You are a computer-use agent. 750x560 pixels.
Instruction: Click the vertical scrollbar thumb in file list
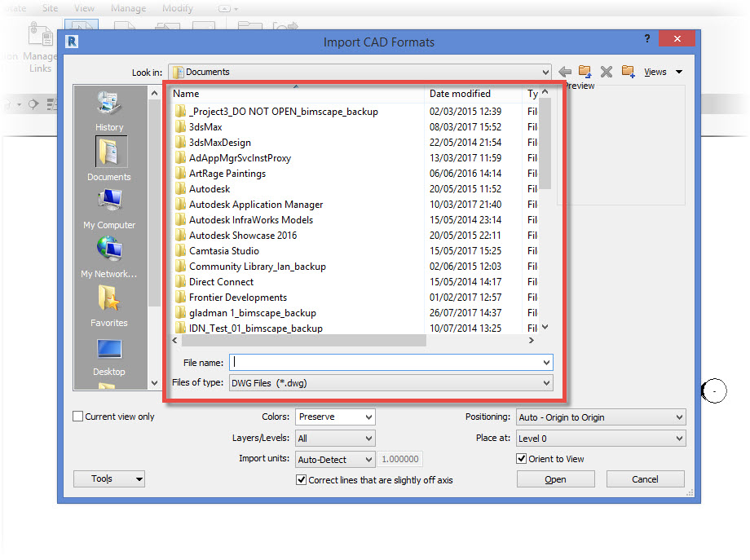[545, 143]
